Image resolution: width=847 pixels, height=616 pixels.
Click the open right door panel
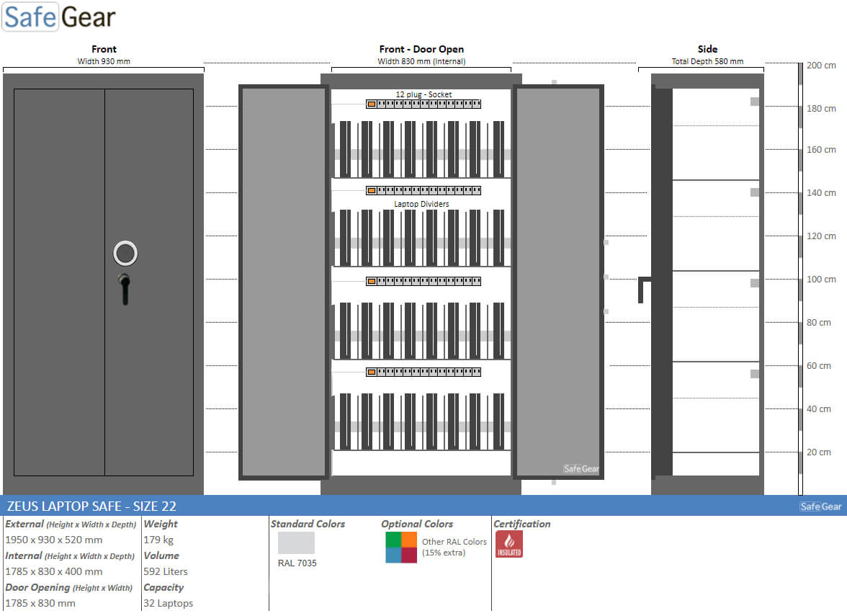559,282
